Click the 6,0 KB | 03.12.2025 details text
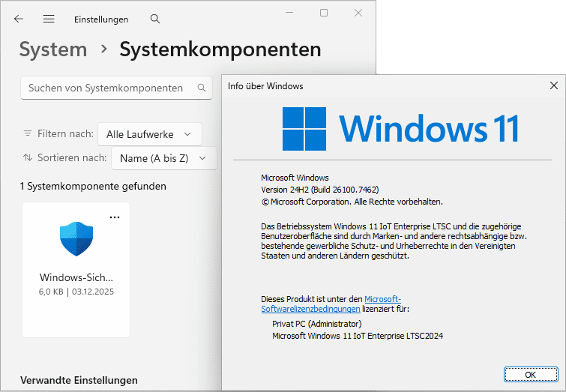Viewport: 566px width, 392px height. [76, 292]
